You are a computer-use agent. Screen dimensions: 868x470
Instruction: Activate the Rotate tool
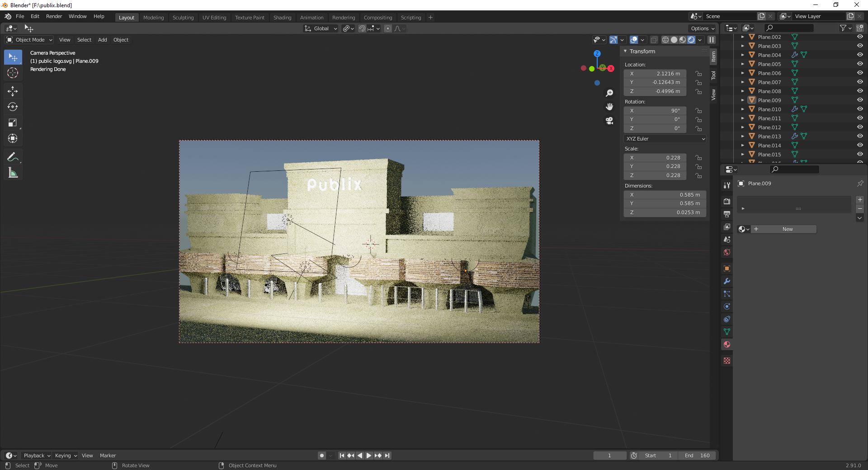tap(13, 107)
